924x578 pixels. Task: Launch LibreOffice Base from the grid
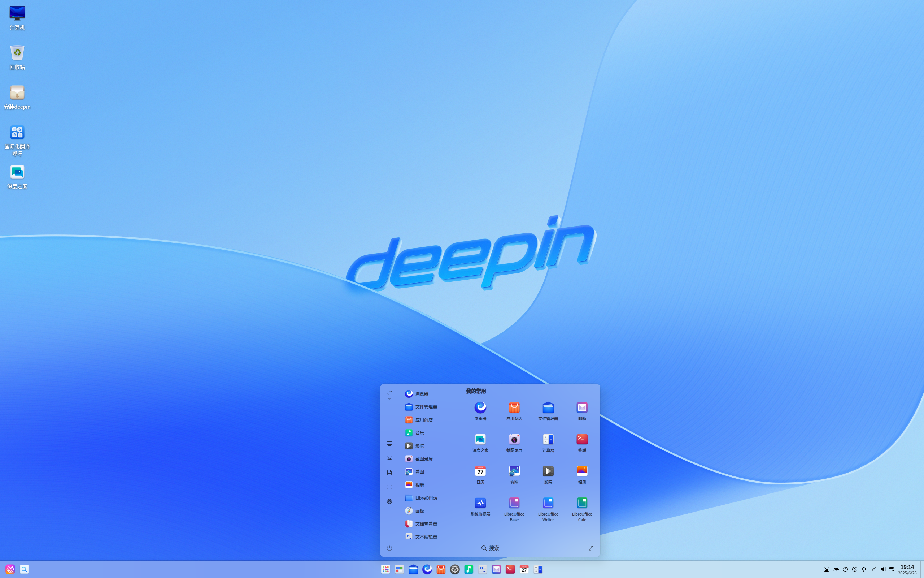tap(514, 509)
